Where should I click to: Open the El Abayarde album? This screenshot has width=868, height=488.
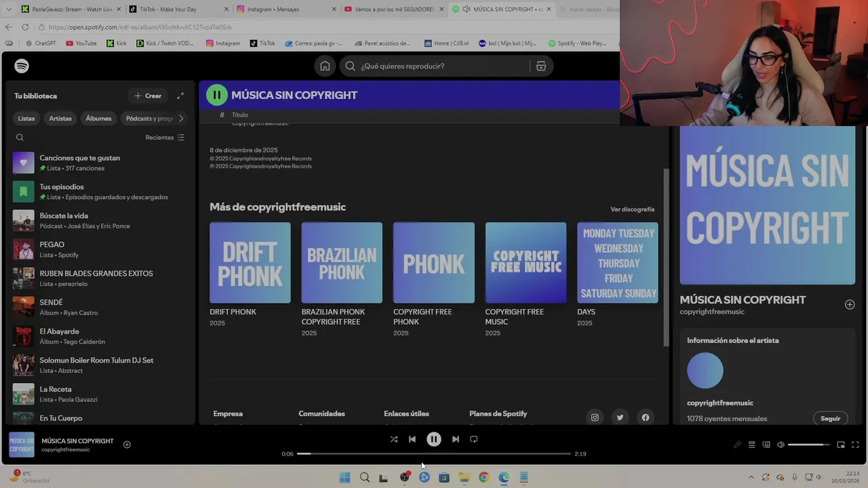click(99, 336)
